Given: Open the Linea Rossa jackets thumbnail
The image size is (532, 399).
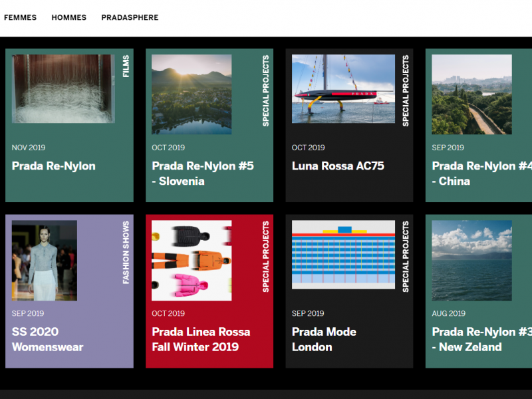Looking at the screenshot, I should [192, 261].
